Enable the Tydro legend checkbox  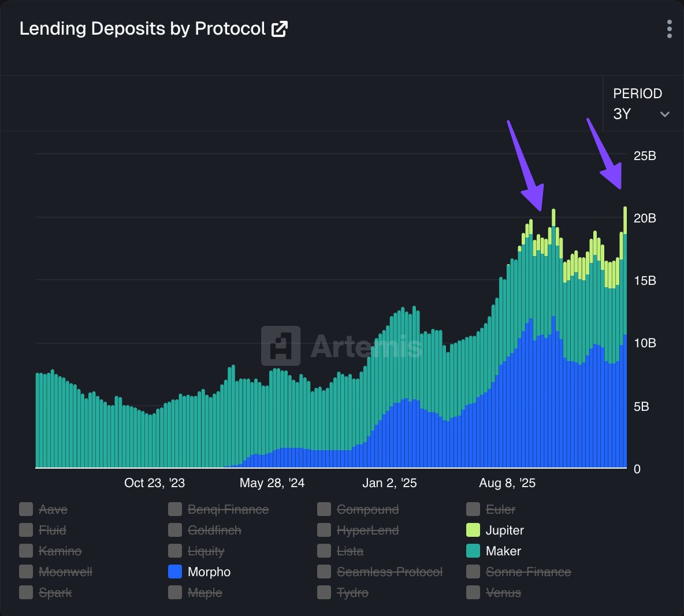pos(324,592)
